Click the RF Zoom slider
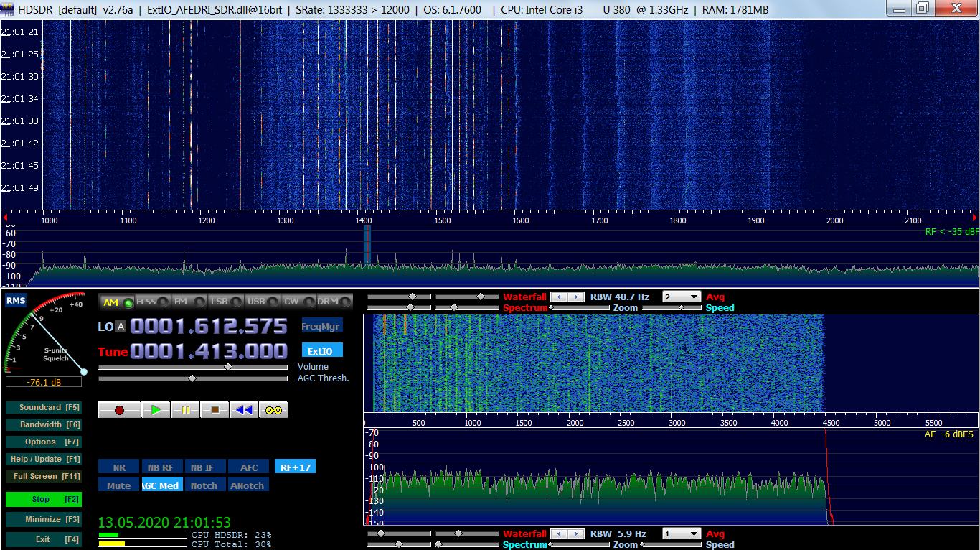980x550 pixels. coord(580,307)
